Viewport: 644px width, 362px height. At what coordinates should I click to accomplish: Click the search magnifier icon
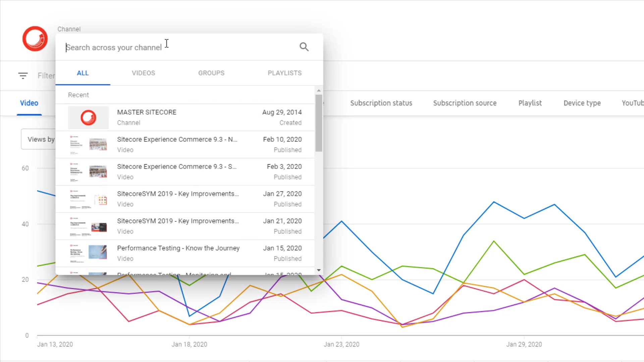[x=304, y=47]
